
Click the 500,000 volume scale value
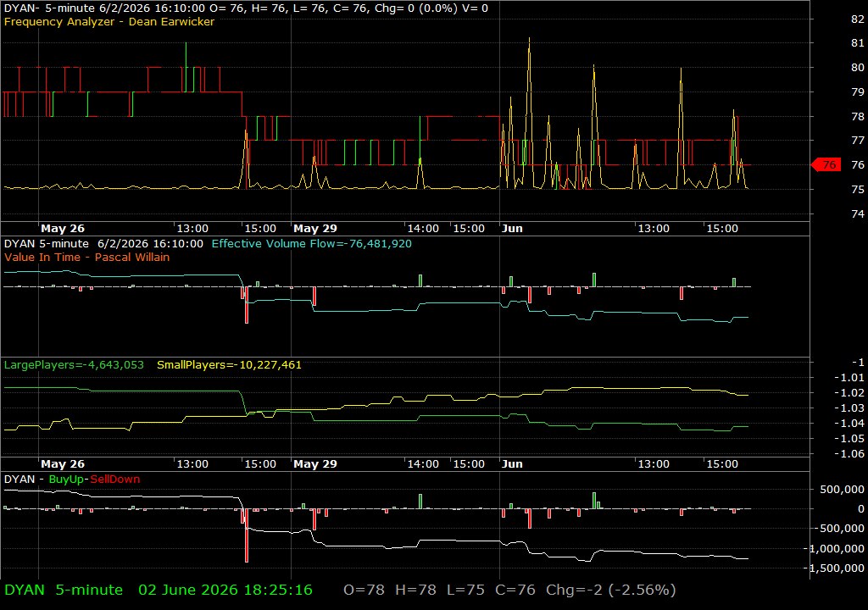[x=842, y=490]
